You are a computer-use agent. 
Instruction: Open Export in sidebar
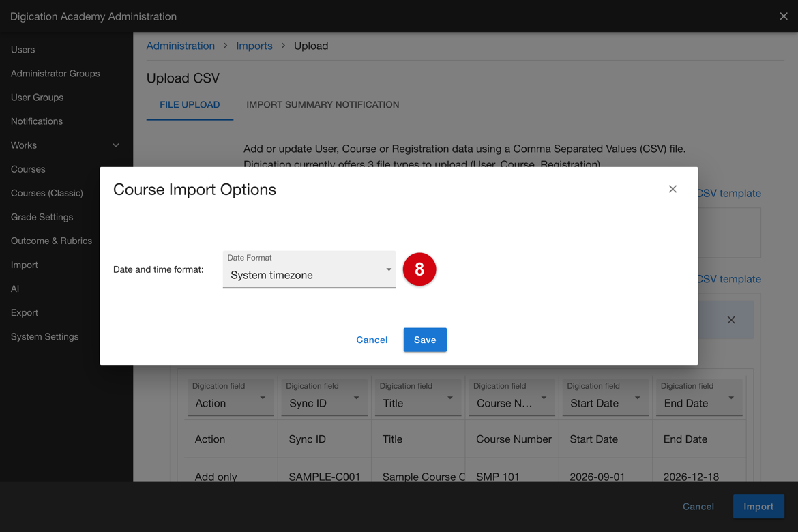pyautogui.click(x=25, y=312)
